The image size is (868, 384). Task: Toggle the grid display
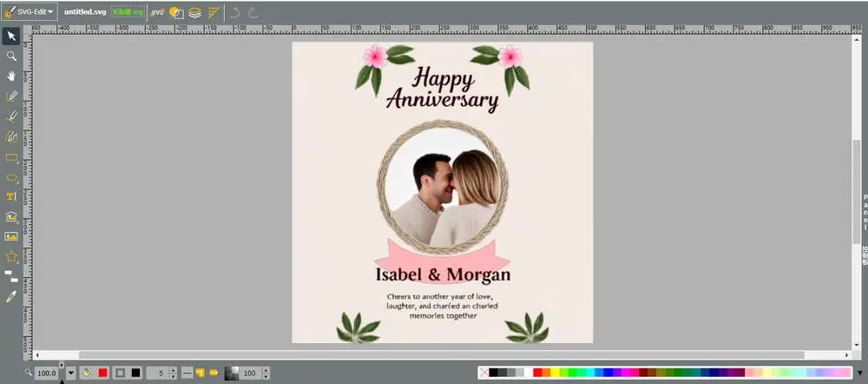(x=214, y=12)
